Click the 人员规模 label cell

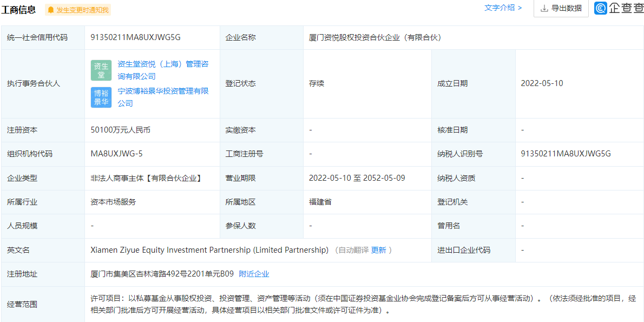43,226
